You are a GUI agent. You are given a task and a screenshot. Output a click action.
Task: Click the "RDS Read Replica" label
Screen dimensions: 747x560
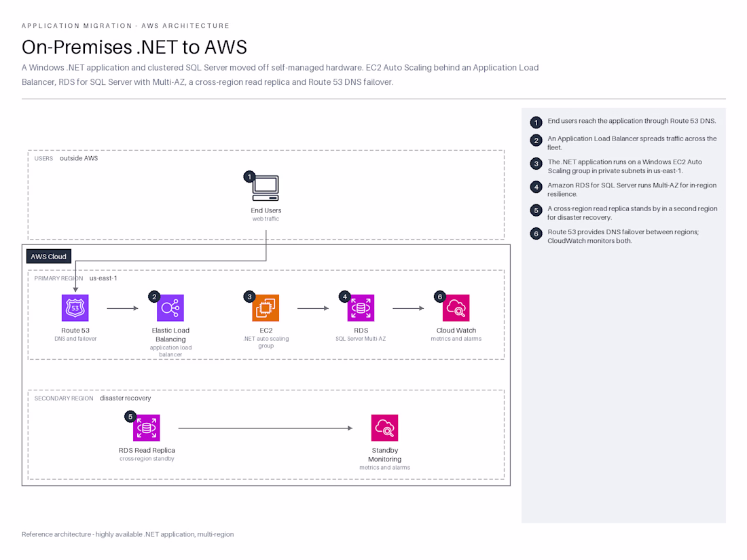(147, 451)
